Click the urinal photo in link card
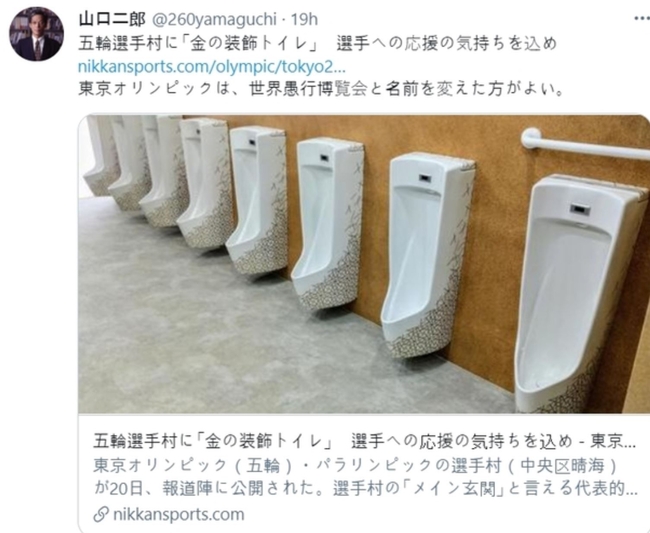The height and width of the screenshot is (533, 650). (x=364, y=264)
